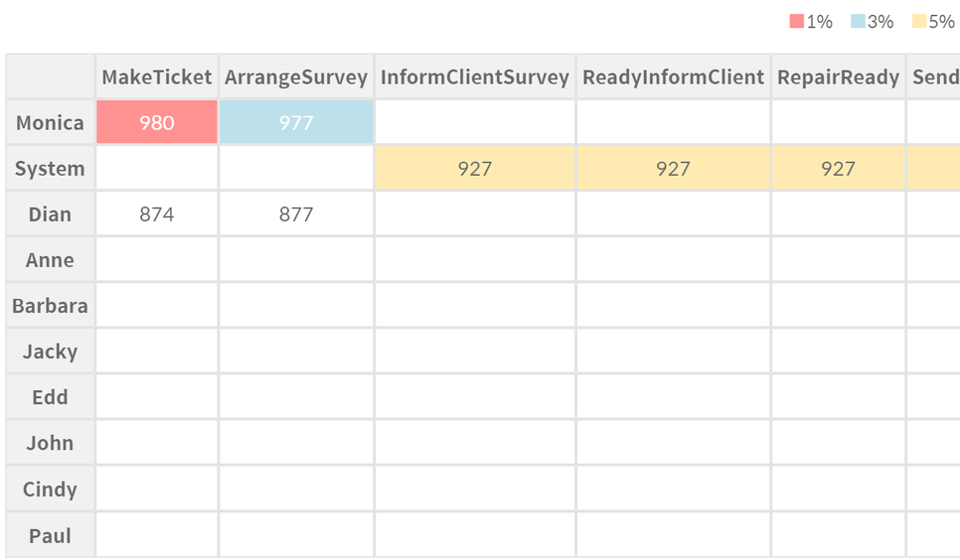Select the Paul row header
960x560 pixels.
pyautogui.click(x=50, y=536)
